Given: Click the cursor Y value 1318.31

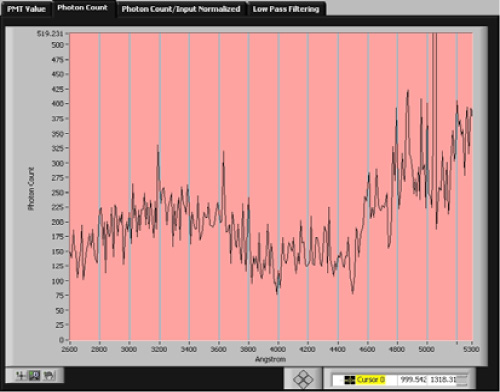Looking at the screenshot, I should (442, 380).
